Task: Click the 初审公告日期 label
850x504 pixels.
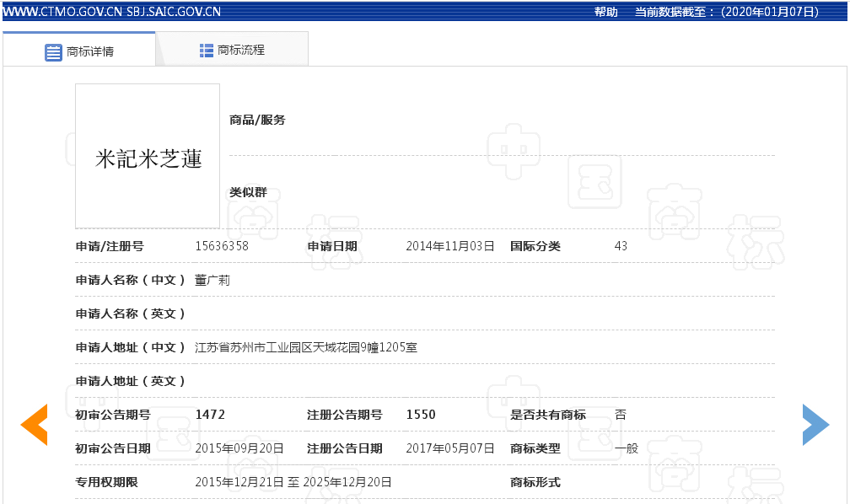Action: click(113, 448)
